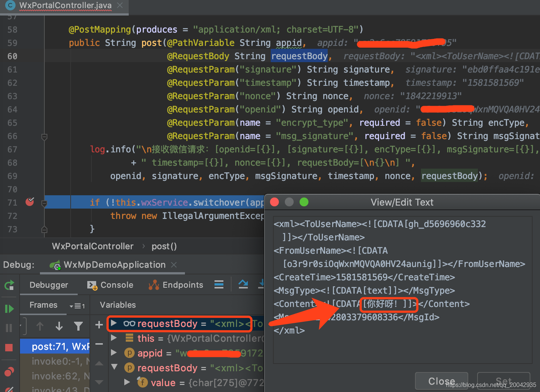Toggle fold marker at line 73

(44, 230)
